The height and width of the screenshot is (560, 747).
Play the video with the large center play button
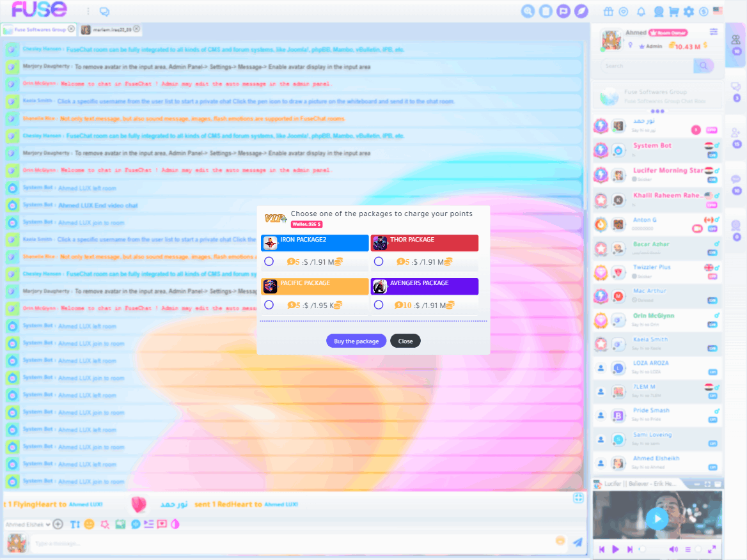[x=657, y=518]
